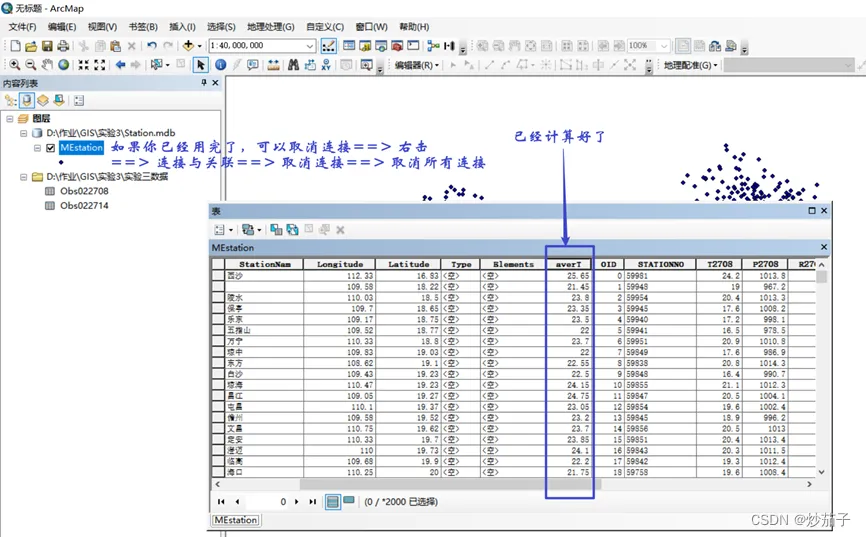Select the Measure ruler tool

[273, 65]
